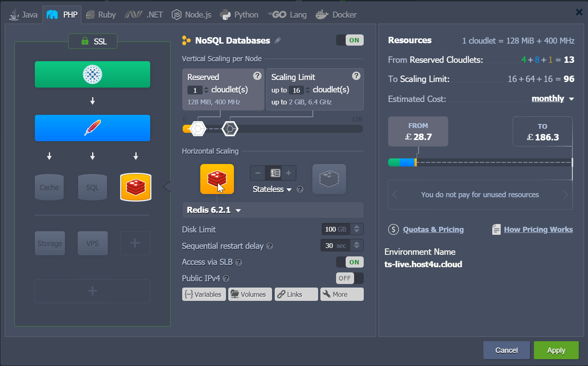Enable the Public IPv4 toggle
Screen dimensions: 588x366
(x=350, y=278)
